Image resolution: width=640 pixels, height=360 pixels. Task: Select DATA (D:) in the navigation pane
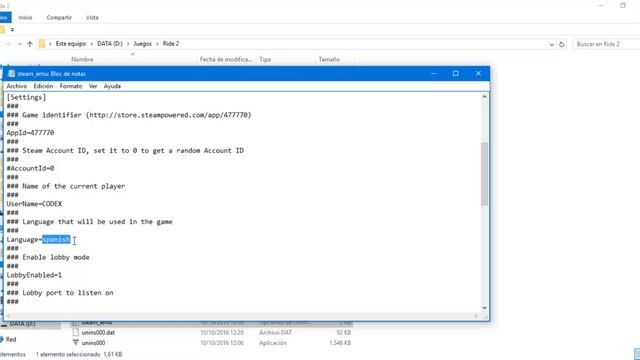point(22,324)
